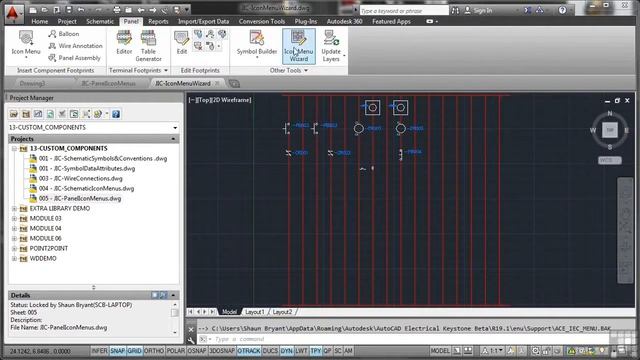Screen dimensions: 640x360
Task: Open the 13-CUSTOM_COMPONENTS project dropdown
Action: [175, 128]
